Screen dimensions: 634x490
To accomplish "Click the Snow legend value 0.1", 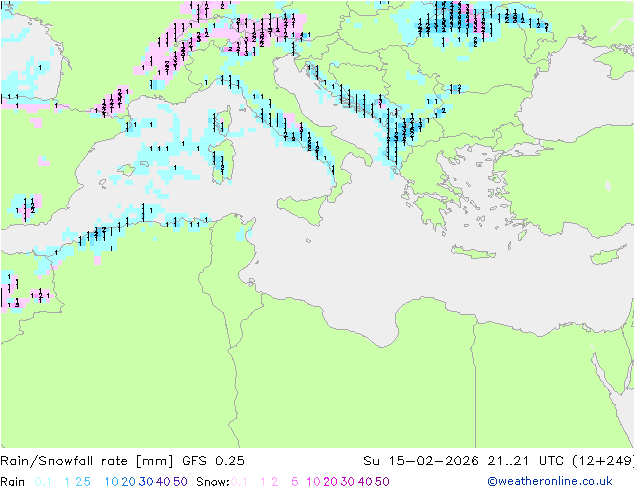I will click(239, 482).
